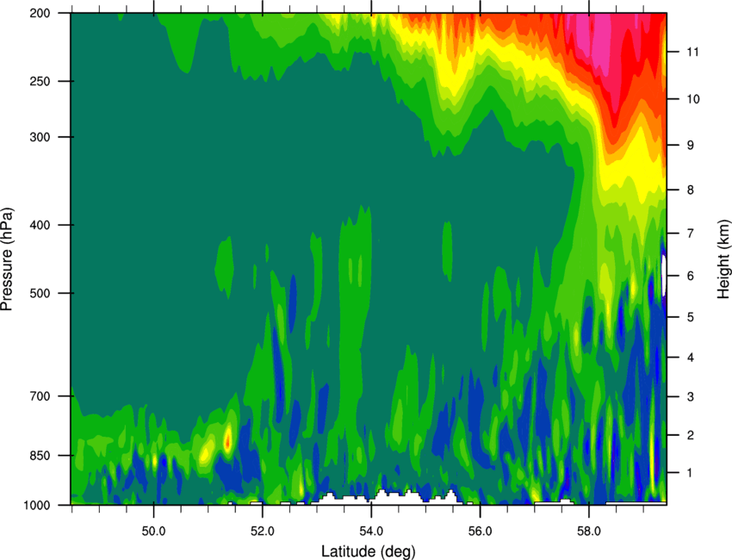Click the 1000 pressure tick label
Screen dimensions: 732x560
click(37, 505)
